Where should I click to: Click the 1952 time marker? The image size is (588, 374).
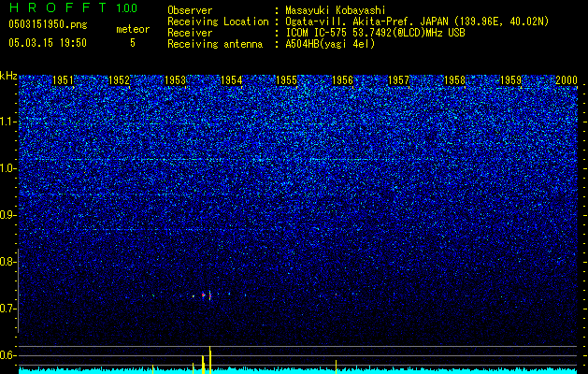pyautogui.click(x=119, y=80)
